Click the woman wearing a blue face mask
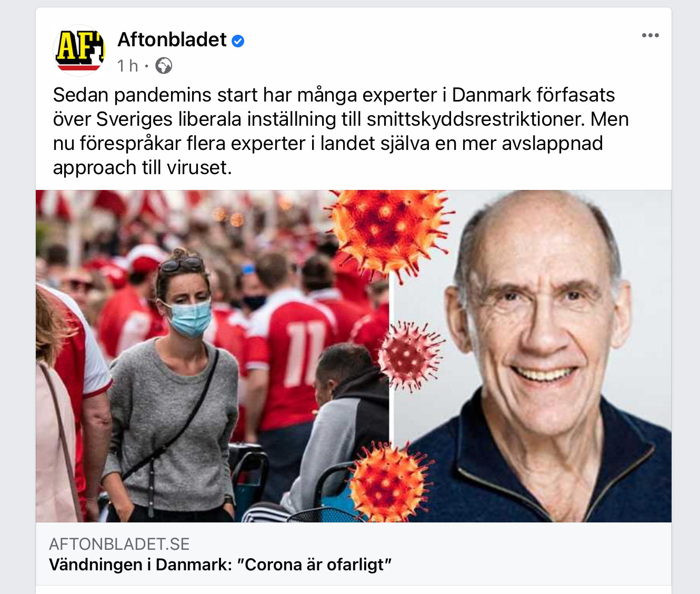This screenshot has height=594, width=700. point(171,387)
